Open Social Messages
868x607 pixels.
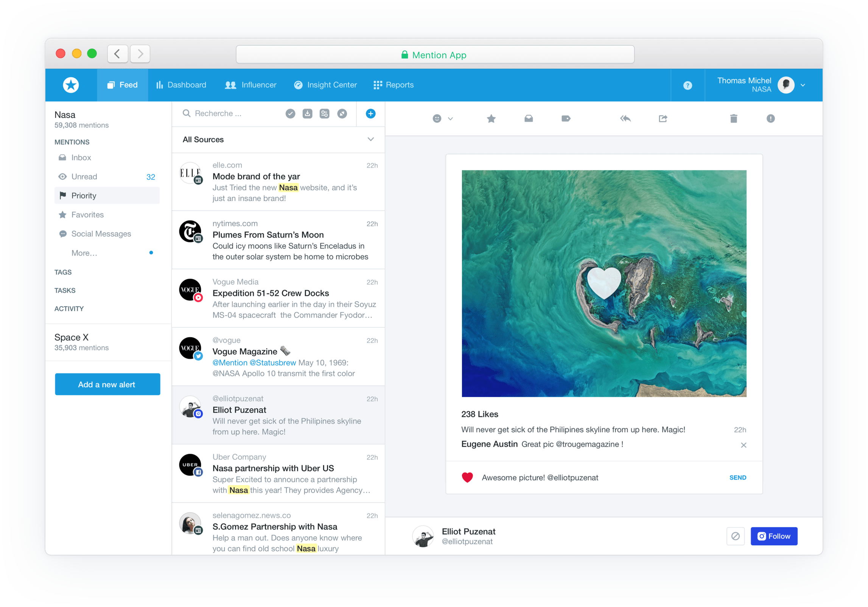point(107,234)
